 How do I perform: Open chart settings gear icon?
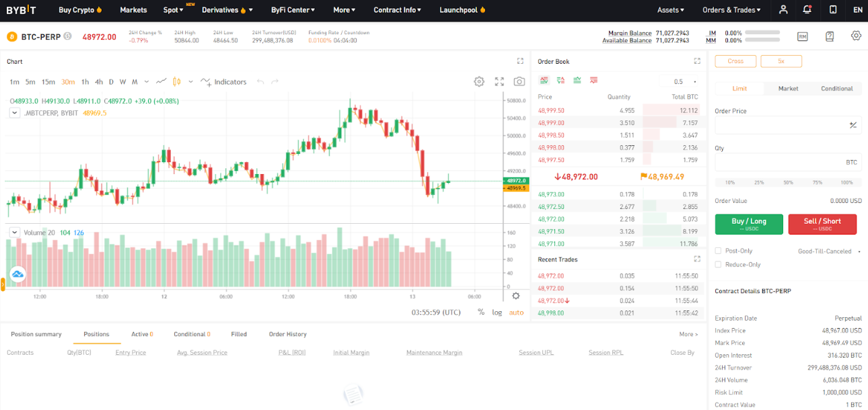click(479, 81)
